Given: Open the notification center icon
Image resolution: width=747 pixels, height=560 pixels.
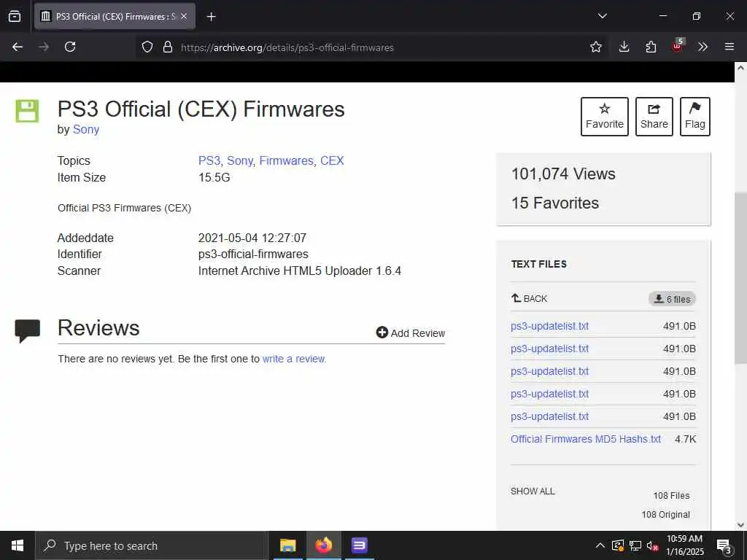Looking at the screenshot, I should (724, 545).
